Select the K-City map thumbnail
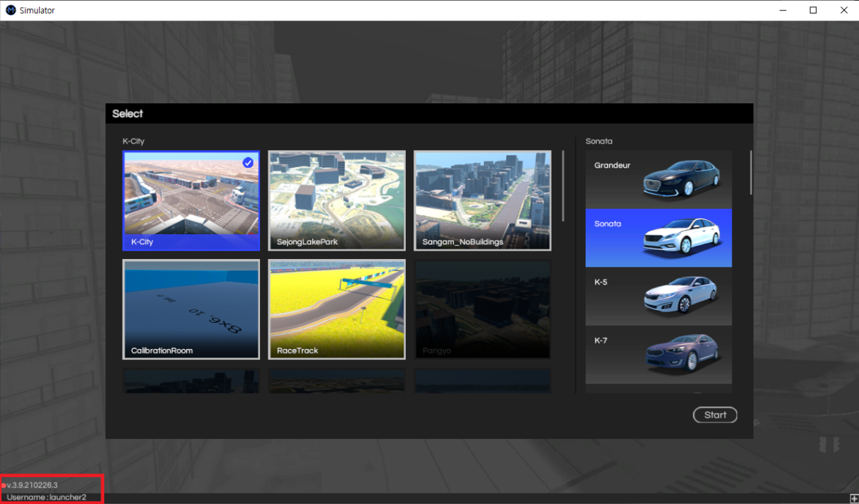The image size is (859, 504). pyautogui.click(x=191, y=200)
